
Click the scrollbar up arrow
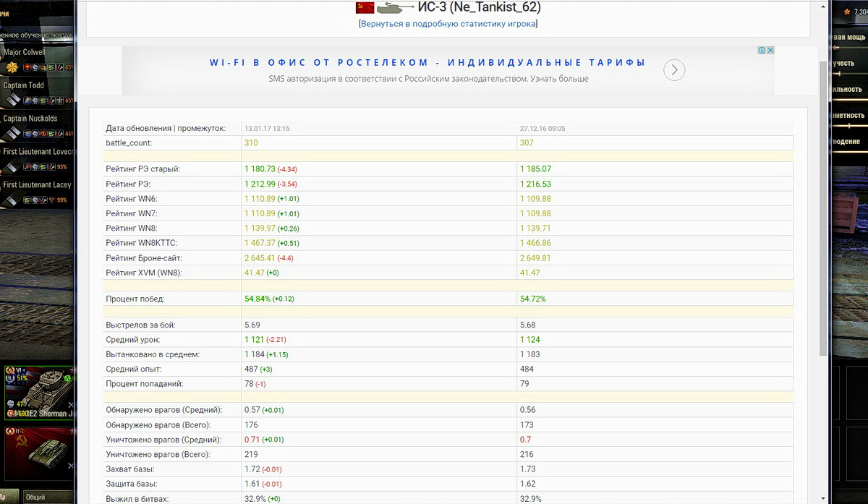[823, 4]
